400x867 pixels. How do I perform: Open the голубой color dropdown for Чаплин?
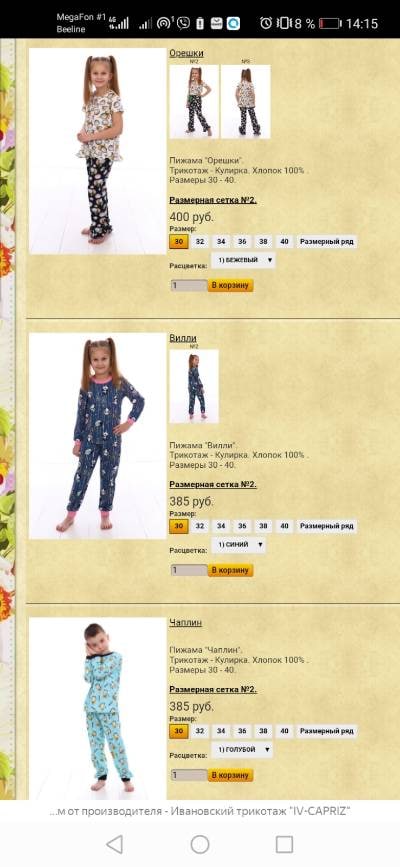(x=242, y=749)
